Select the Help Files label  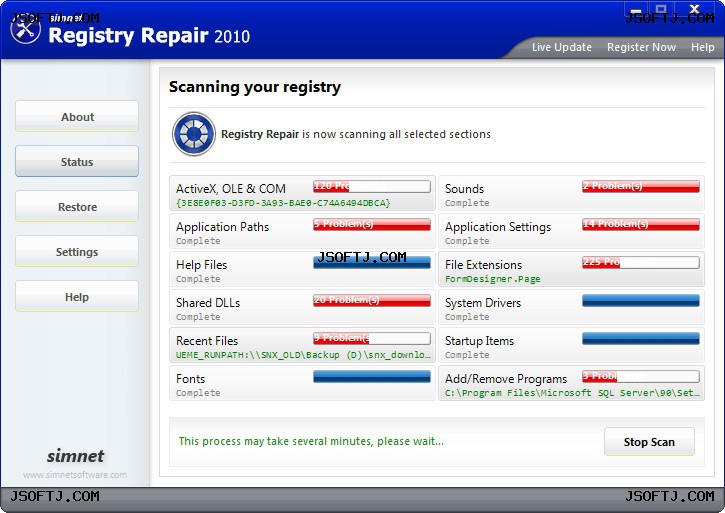coord(202,265)
